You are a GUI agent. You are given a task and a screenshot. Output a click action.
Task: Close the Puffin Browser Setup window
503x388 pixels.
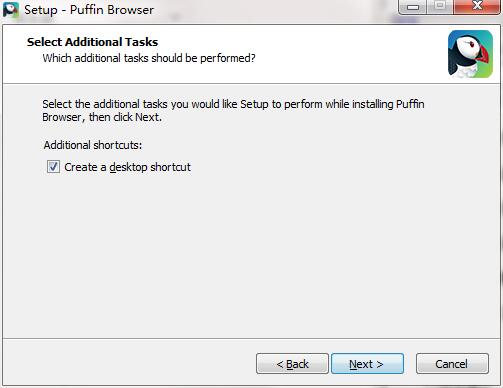[477, 7]
